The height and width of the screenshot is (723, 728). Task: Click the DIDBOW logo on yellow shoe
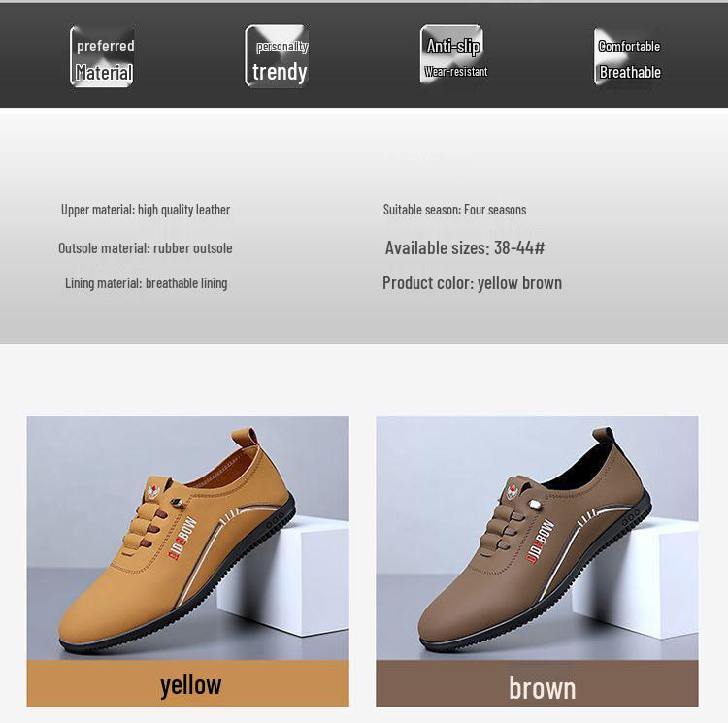click(182, 538)
